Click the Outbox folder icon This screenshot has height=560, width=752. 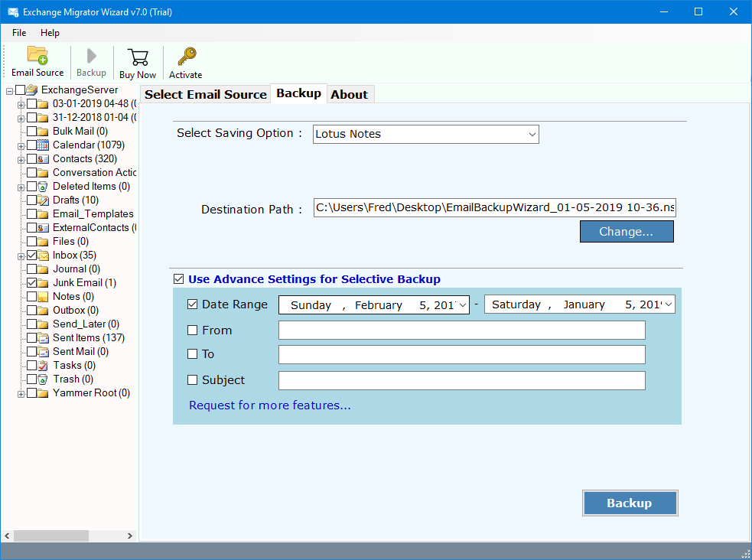click(x=43, y=310)
